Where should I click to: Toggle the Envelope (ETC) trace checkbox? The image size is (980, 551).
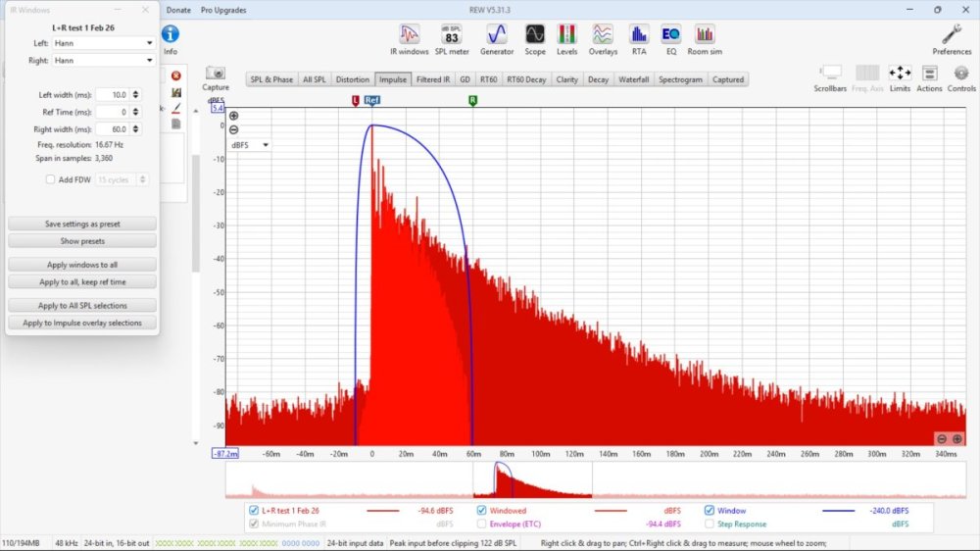(482, 525)
